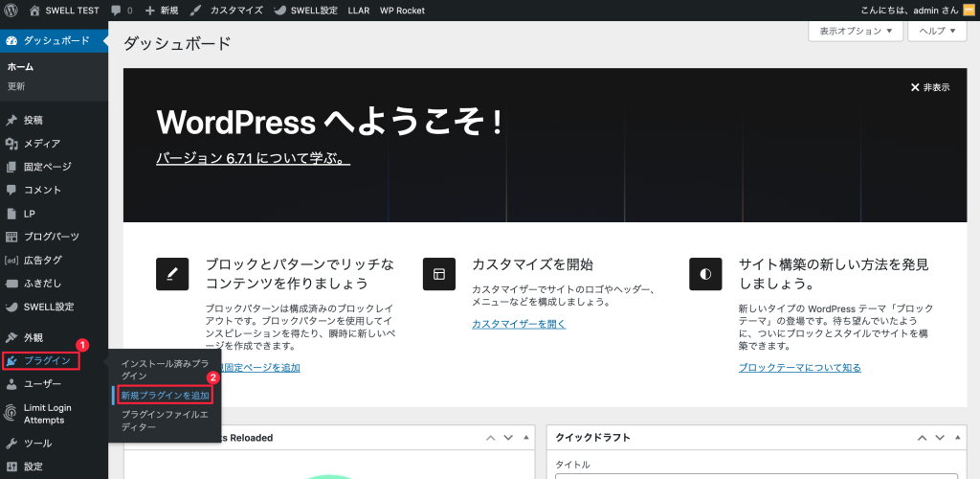Image resolution: width=980 pixels, height=479 pixels.
Task: Click the wave icon beside sidebar SWELL設定
Action: pyautogui.click(x=11, y=307)
